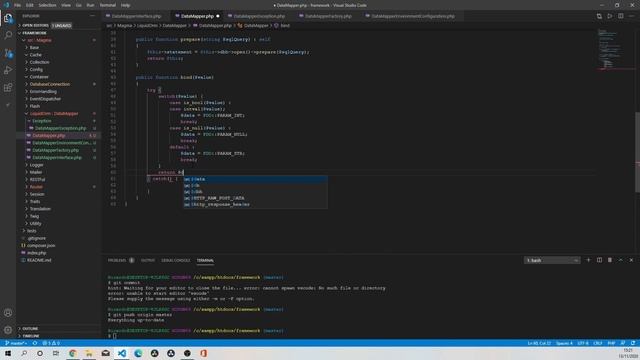Click the checkmark icon below the Extensions icon
640x360 pixels.
(x=8, y=105)
